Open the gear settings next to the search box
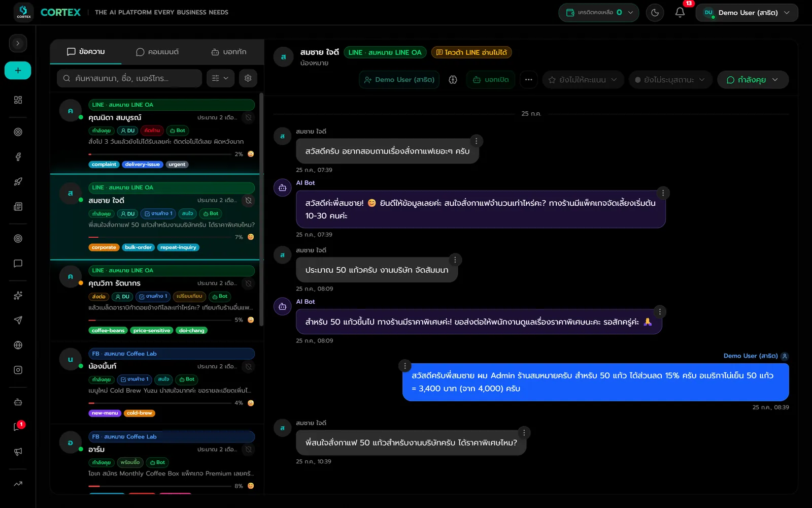The image size is (812, 508). coord(248,78)
